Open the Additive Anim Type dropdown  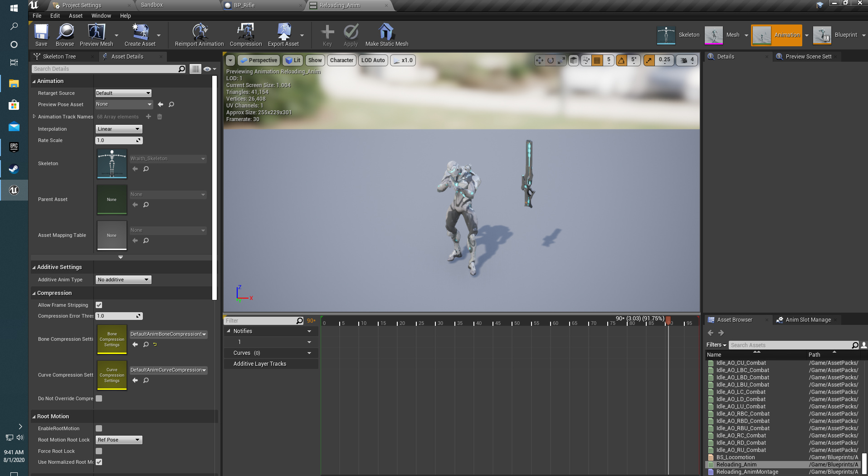(x=123, y=280)
